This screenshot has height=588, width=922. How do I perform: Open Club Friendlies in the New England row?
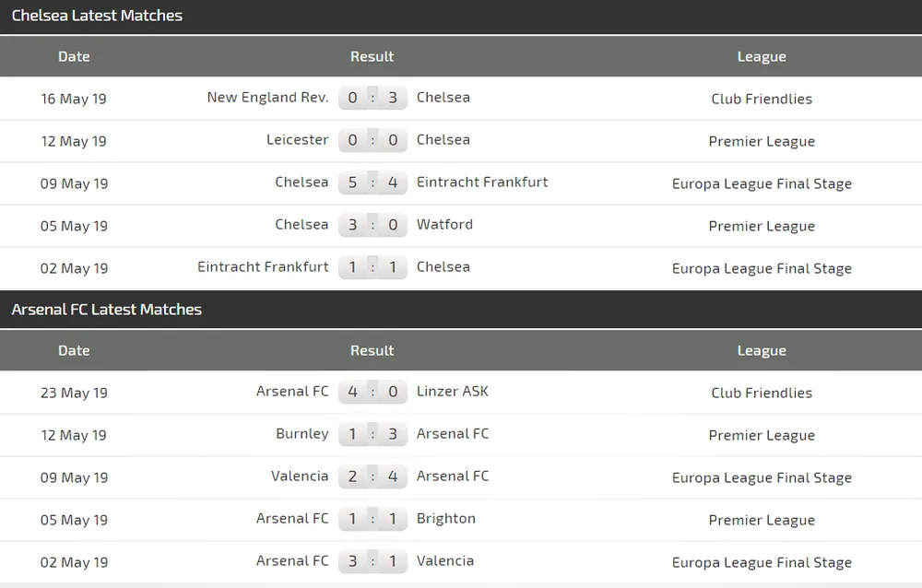point(762,99)
